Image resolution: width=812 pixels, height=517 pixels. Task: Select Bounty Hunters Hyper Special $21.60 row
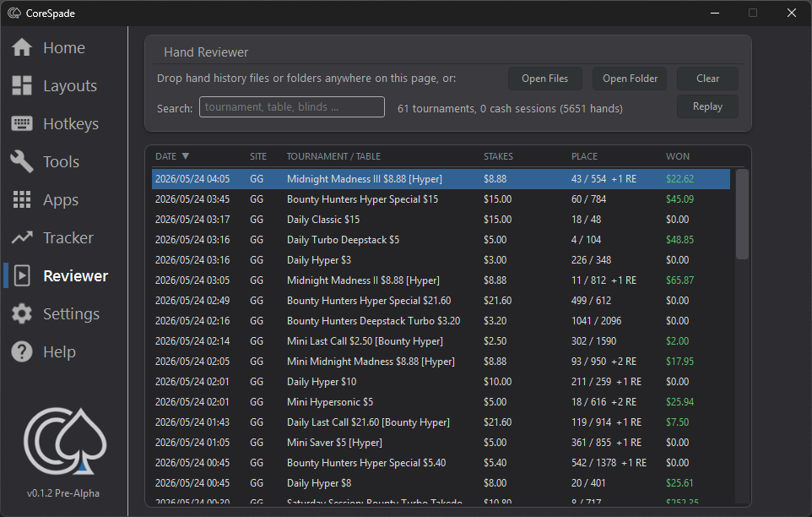[x=441, y=301]
